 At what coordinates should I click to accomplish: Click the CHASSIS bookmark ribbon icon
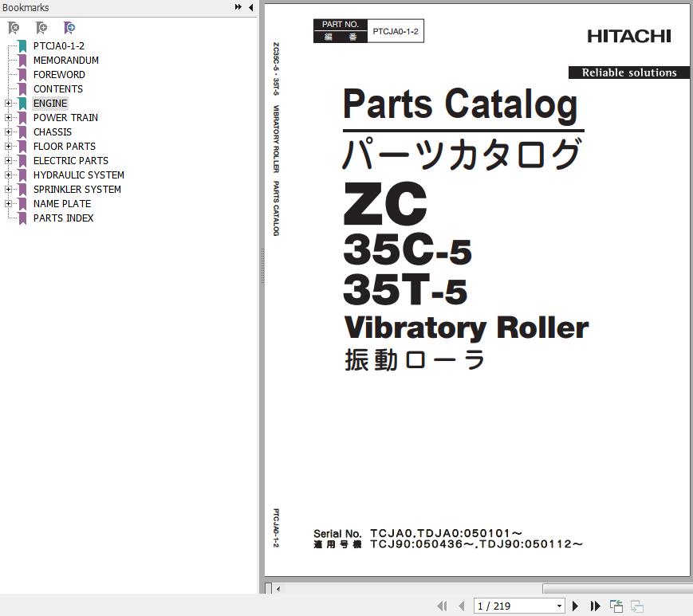click(x=22, y=132)
